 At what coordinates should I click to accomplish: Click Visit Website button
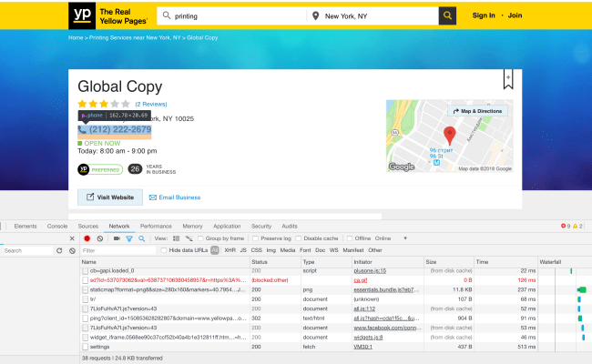(110, 197)
